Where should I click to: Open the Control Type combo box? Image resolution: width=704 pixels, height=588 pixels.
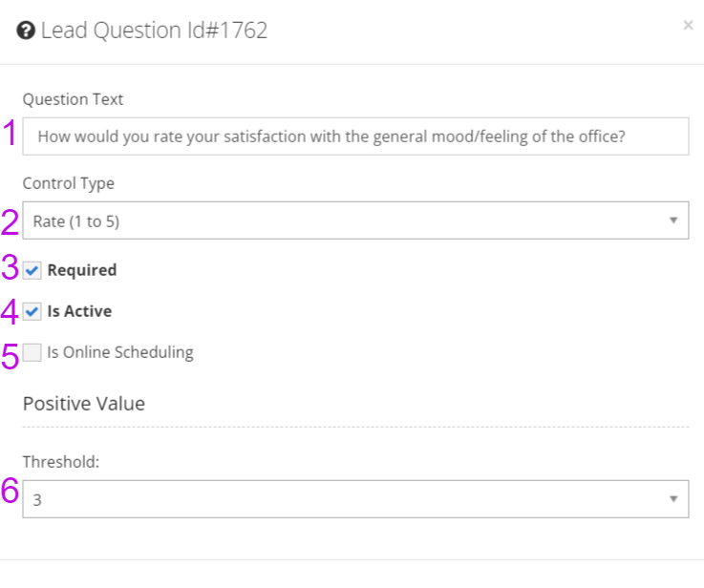pyautogui.click(x=355, y=220)
